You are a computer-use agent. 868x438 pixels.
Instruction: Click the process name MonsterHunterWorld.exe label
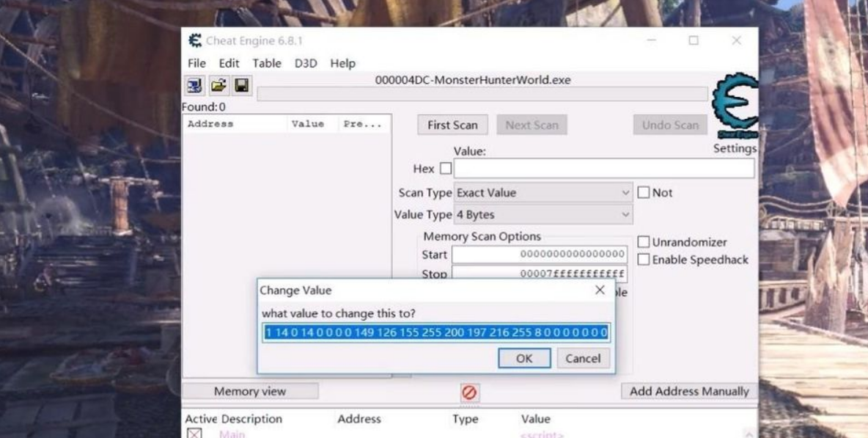coord(473,80)
